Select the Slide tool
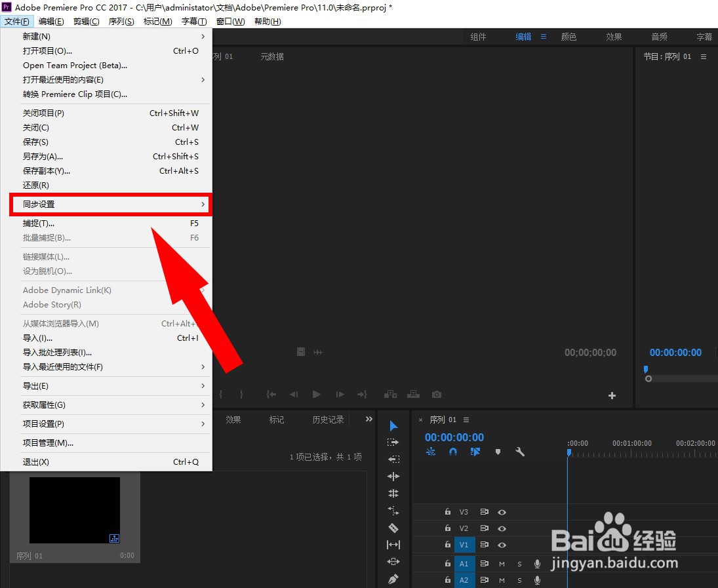The width and height of the screenshot is (718, 588). click(x=393, y=561)
